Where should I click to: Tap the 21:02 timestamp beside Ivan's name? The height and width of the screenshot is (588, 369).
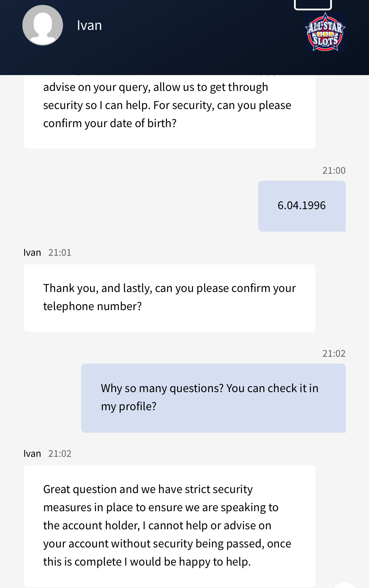(x=60, y=454)
